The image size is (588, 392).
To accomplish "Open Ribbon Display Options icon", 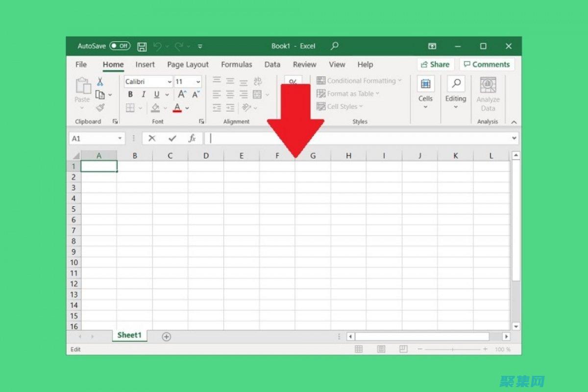I will [x=432, y=46].
